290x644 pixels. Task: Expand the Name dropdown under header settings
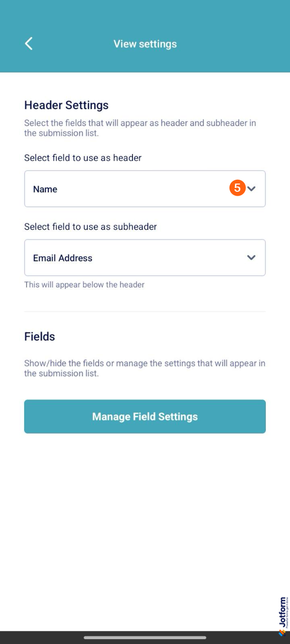click(x=145, y=189)
